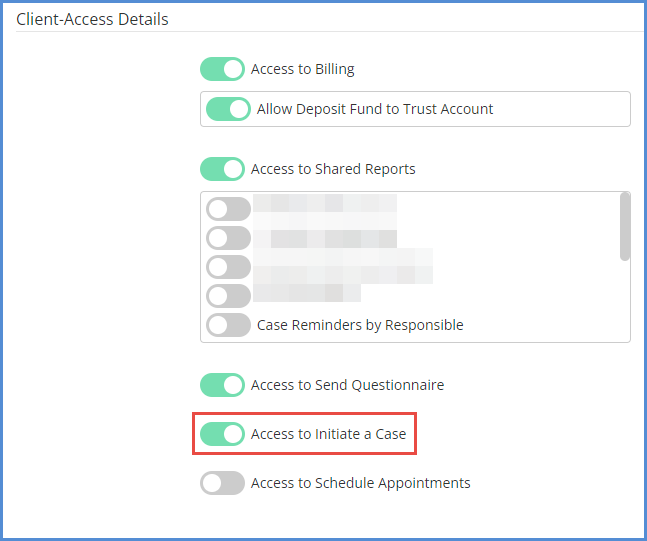Click the 'Access to Schedule Appointments' label text
The image size is (647, 541).
[x=361, y=483]
